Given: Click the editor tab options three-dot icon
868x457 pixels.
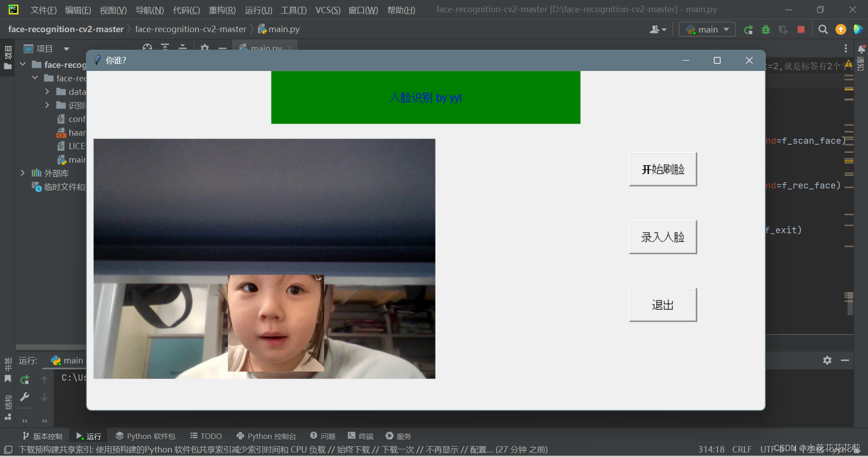Looking at the screenshot, I should coord(846,48).
